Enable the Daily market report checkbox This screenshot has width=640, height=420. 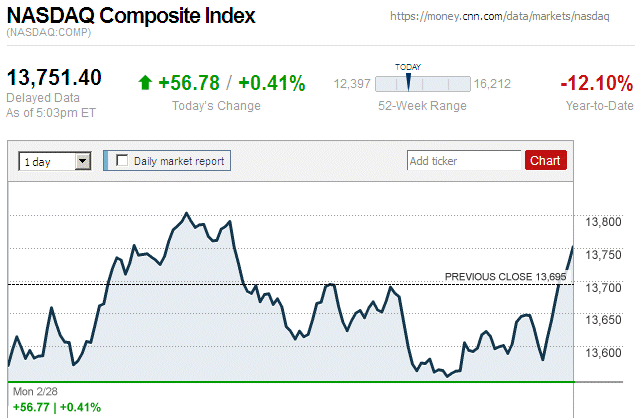122,160
